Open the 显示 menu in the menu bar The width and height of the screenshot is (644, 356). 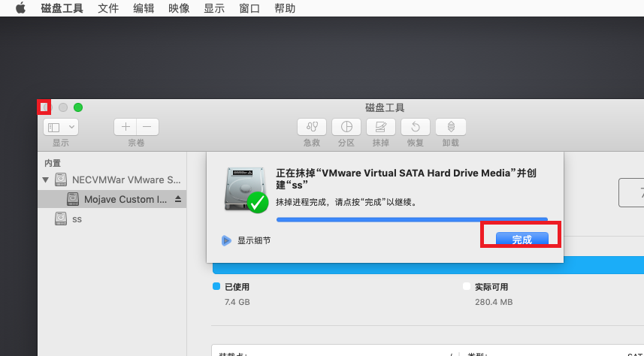pyautogui.click(x=214, y=8)
